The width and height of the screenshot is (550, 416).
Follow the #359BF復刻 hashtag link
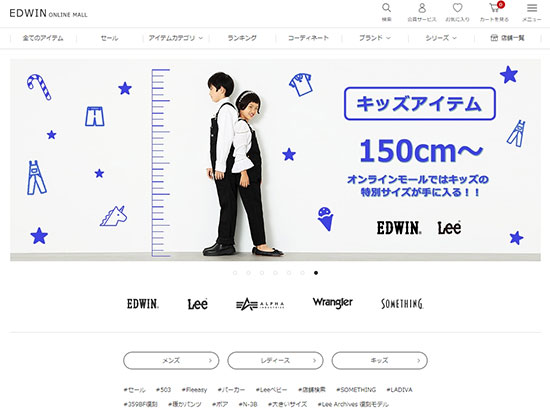141,404
